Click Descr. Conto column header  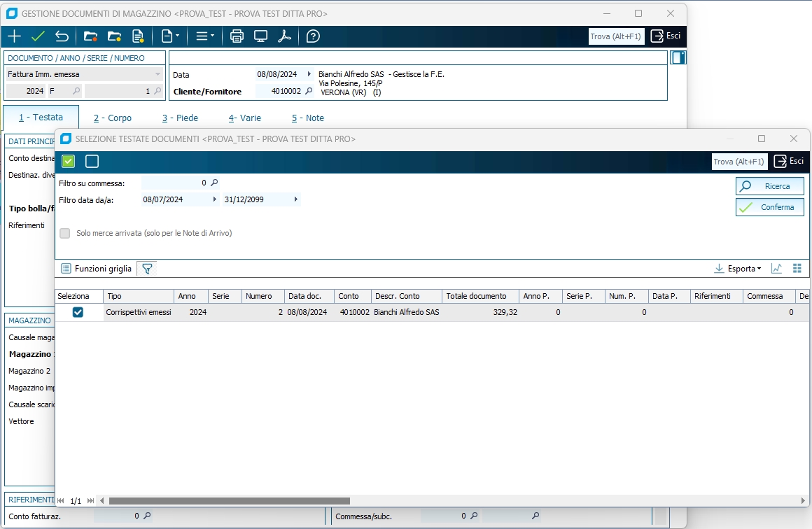[407, 296]
